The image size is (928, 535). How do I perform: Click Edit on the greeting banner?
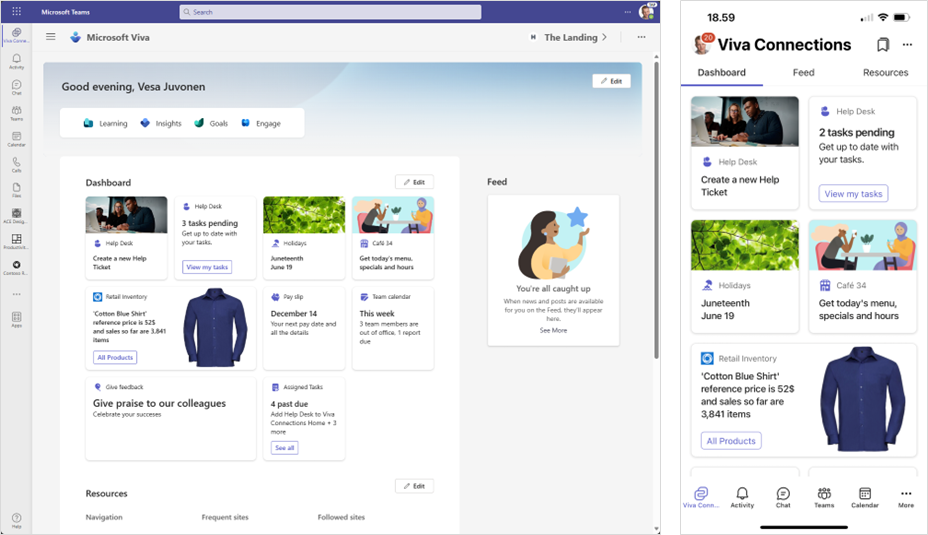click(611, 81)
